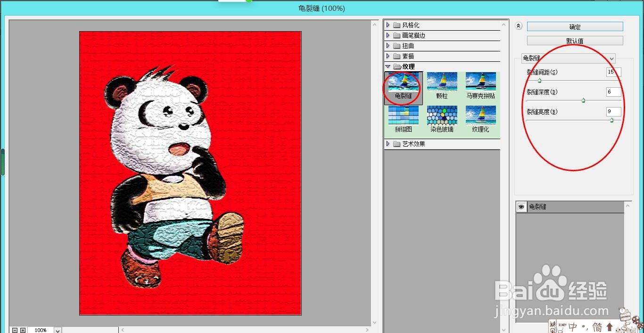The height and width of the screenshot is (333, 644).
Task: Expand the 风格化 filter category
Action: [x=388, y=25]
